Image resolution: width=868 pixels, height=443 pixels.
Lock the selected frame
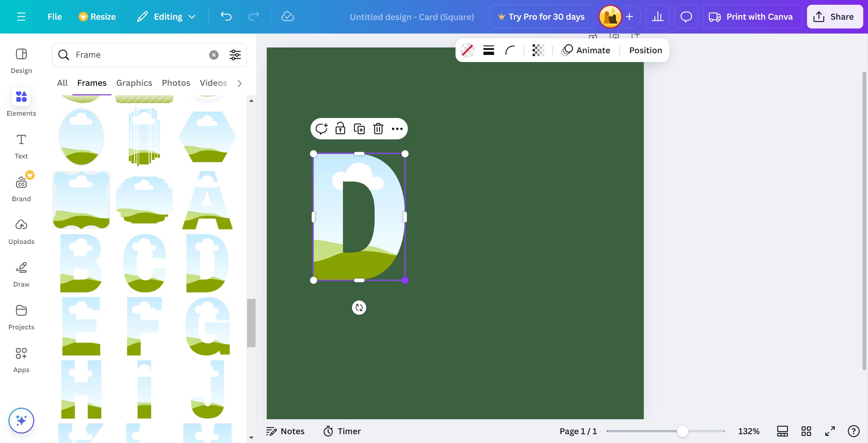[340, 129]
